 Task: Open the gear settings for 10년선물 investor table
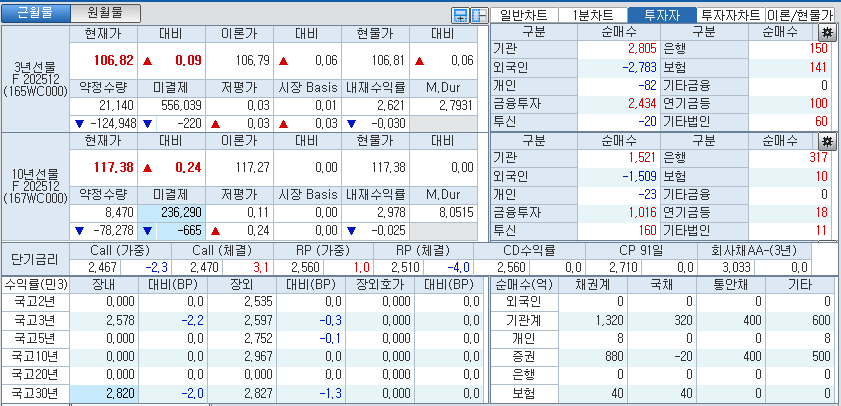coord(827,142)
